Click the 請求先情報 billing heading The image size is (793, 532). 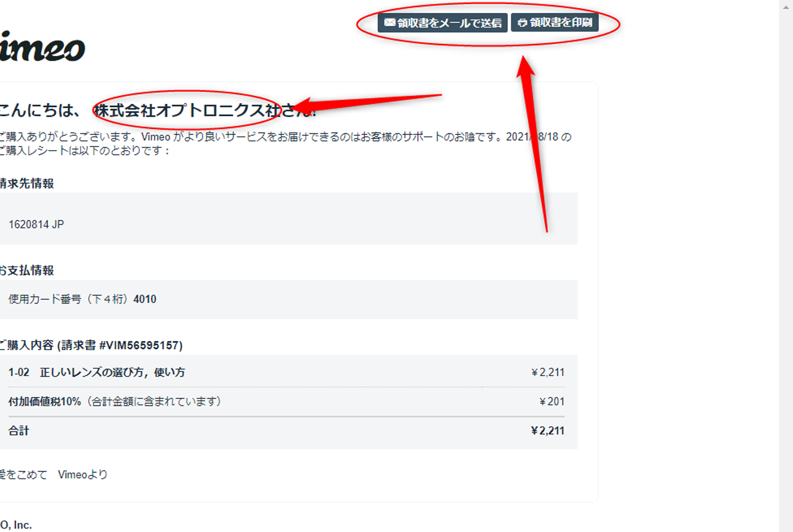26,183
